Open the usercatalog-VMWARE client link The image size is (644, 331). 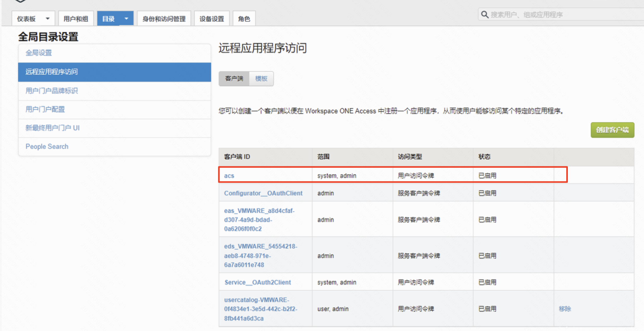pos(260,309)
